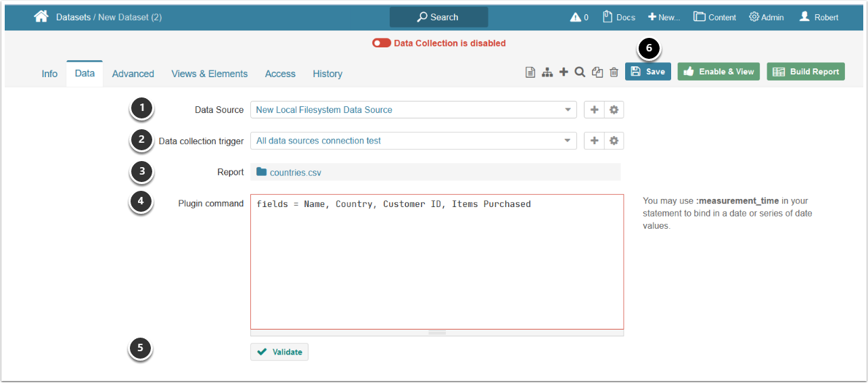Click inside the Plugin command text area
The height and width of the screenshot is (383, 868).
coord(437,262)
